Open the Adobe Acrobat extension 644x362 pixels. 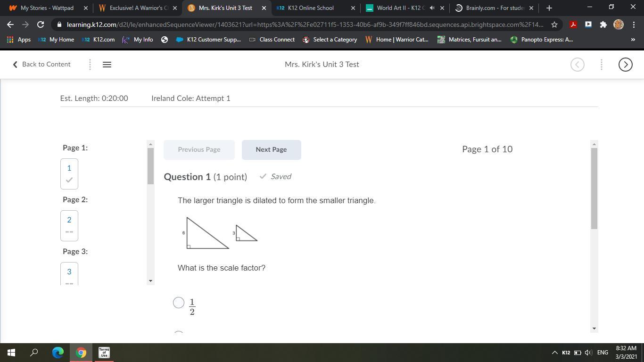(x=573, y=25)
